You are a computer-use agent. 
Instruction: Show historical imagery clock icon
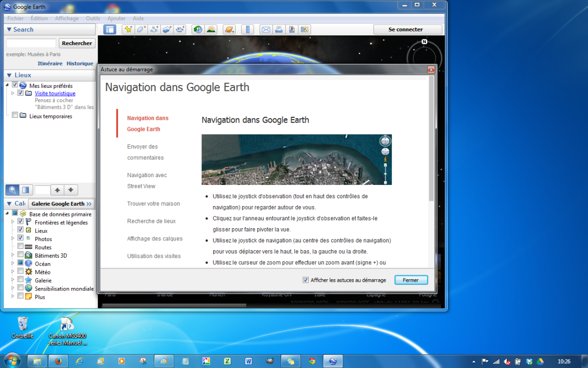197,29
